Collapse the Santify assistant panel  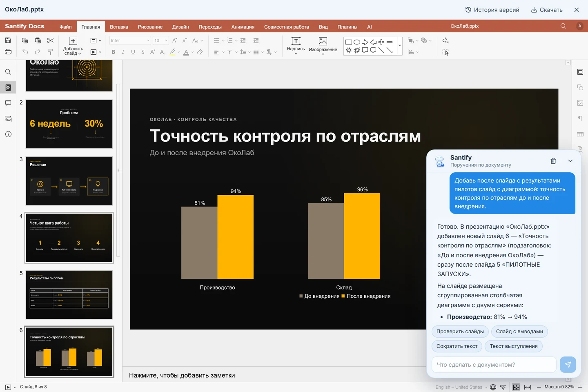(x=570, y=161)
